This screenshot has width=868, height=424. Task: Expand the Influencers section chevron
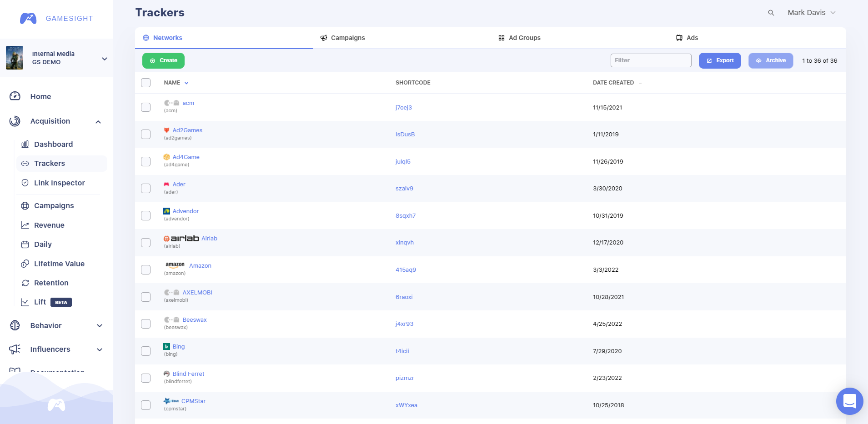coord(100,349)
